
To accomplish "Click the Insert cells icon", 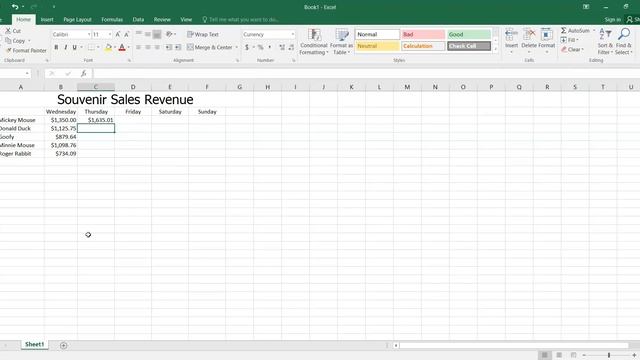I will (511, 34).
